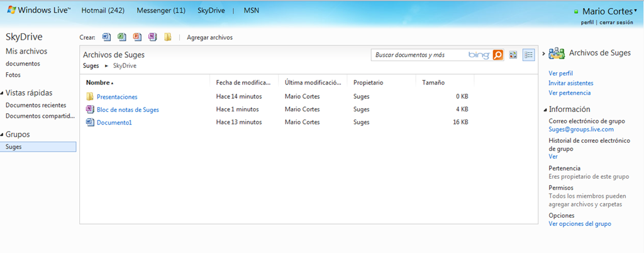644x253 pixels.
Task: Open Bloc de notas de Suges
Action: pos(128,110)
